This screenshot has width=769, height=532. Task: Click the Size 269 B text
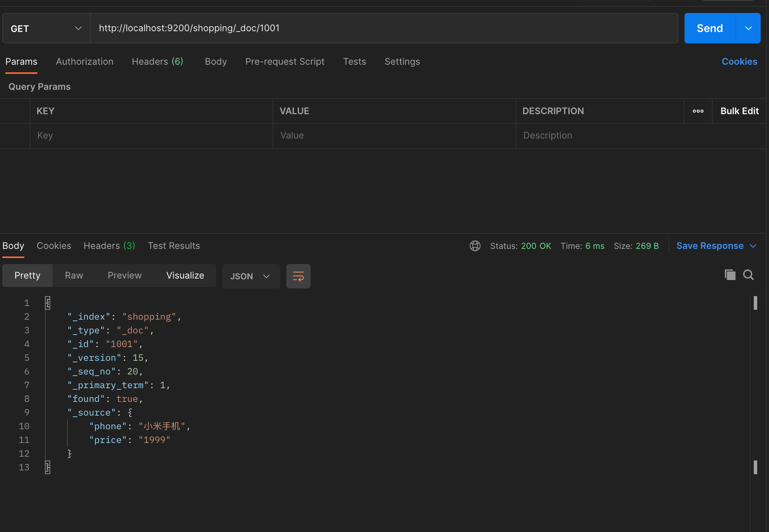[x=636, y=246]
